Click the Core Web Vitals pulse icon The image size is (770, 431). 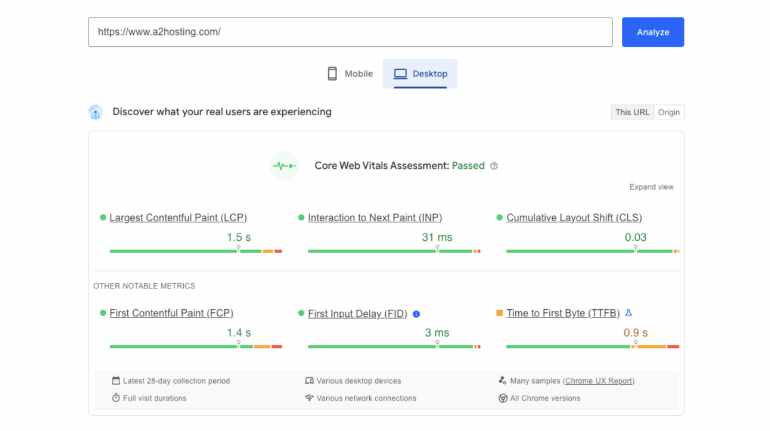coord(284,166)
